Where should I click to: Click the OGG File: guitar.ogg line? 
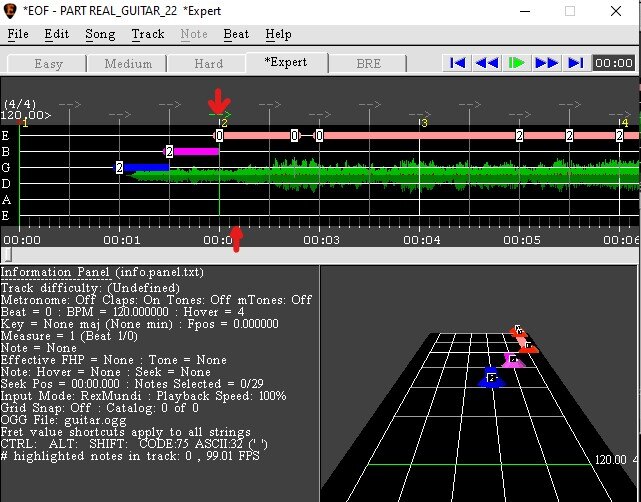[x=63, y=420]
